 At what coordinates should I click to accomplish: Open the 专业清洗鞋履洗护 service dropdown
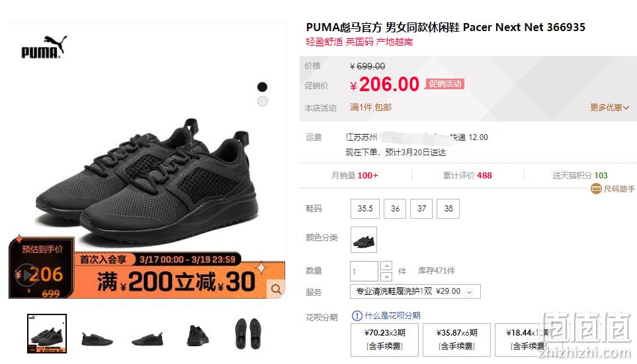415,291
